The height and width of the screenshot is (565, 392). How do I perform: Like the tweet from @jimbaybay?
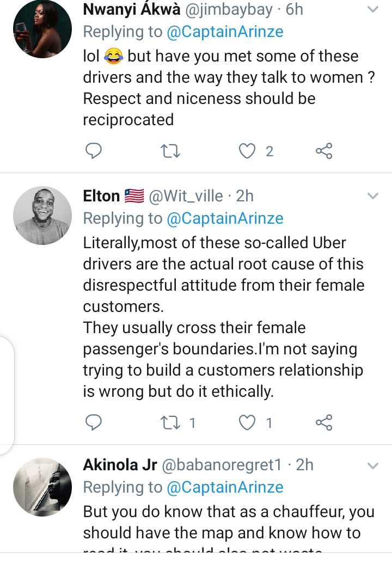247,151
